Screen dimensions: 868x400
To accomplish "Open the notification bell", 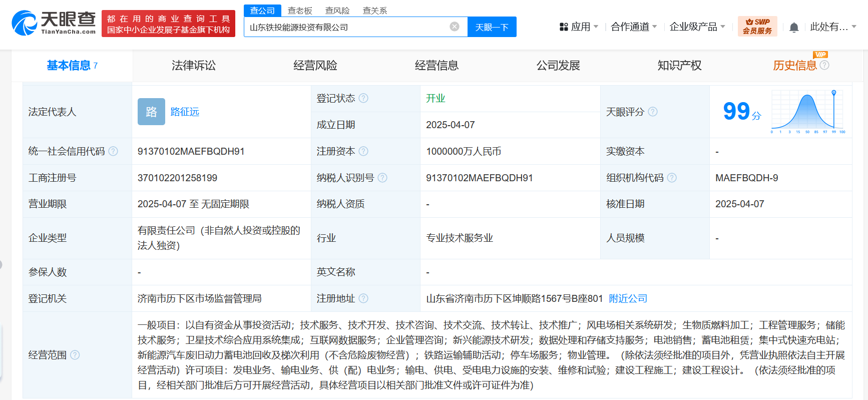I will tap(794, 28).
